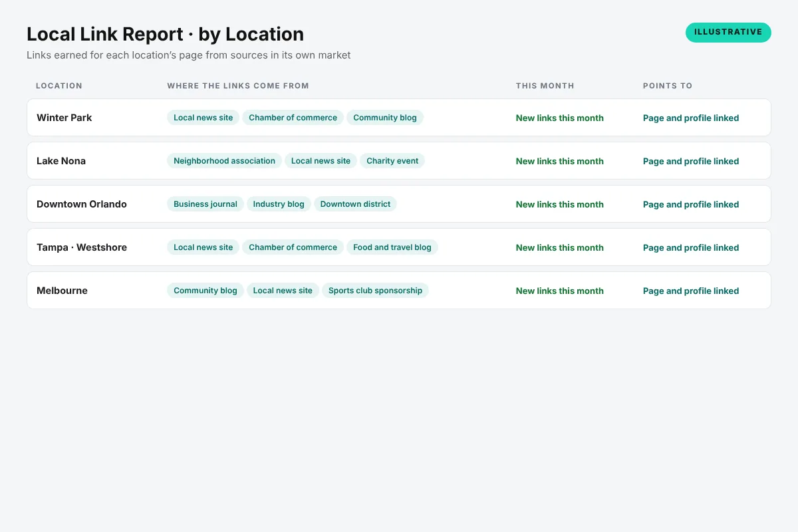Click Page and profile linked for Winter Park
Screen dimensions: 798x532
click(x=691, y=118)
